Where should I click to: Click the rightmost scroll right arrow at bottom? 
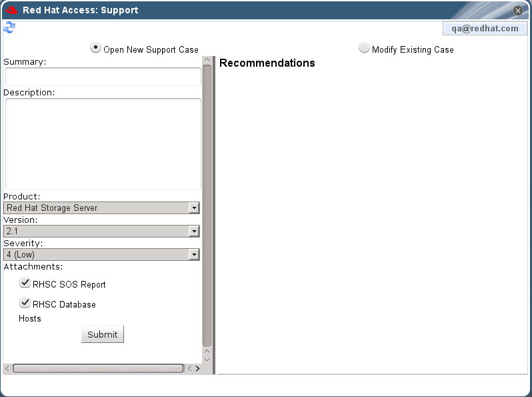click(x=197, y=368)
